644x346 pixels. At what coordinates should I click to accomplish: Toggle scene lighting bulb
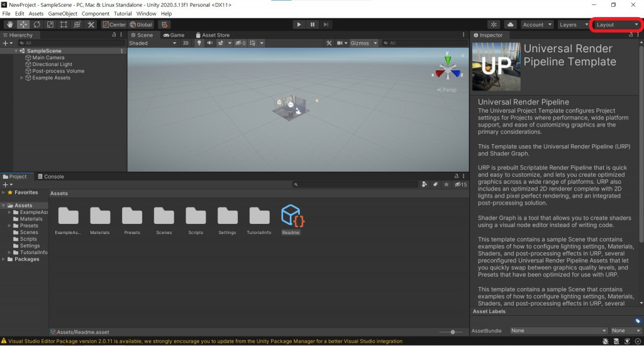[199, 43]
